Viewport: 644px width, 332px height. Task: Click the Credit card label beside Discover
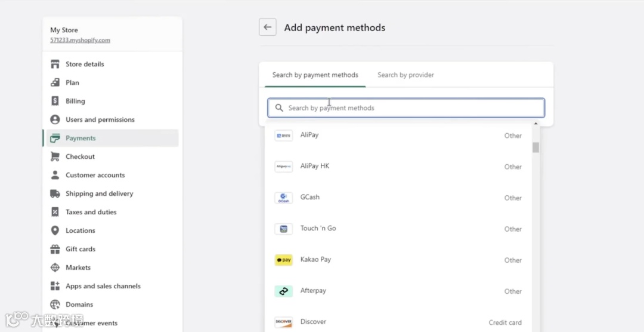pos(505,322)
